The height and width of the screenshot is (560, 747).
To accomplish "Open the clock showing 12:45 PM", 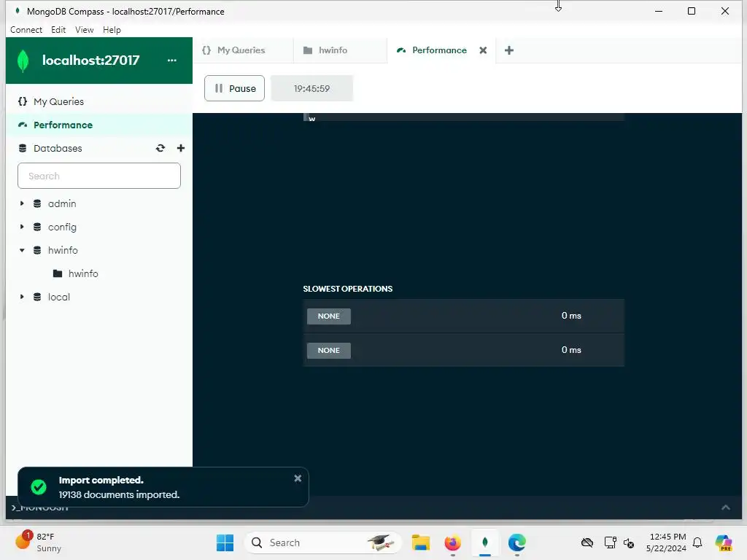I will point(667,542).
